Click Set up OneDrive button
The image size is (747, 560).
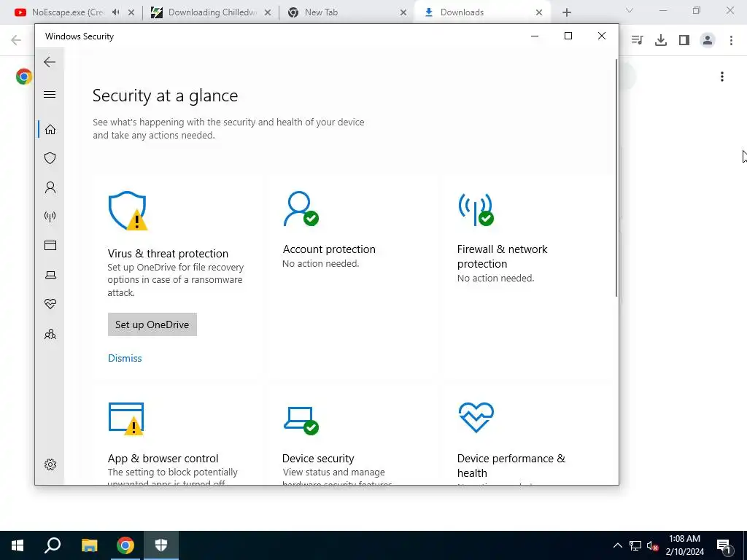pyautogui.click(x=152, y=324)
